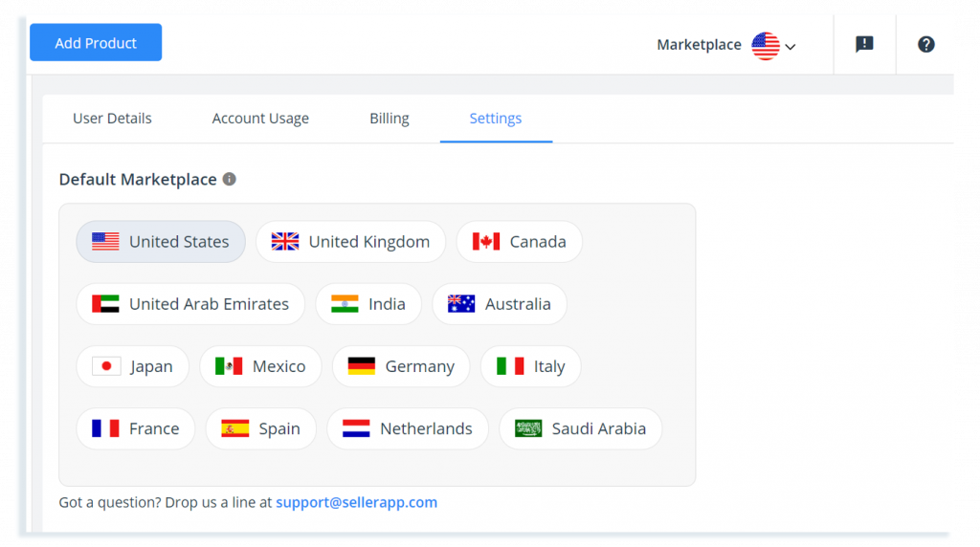Set Mexico as default marketplace

[x=260, y=366]
